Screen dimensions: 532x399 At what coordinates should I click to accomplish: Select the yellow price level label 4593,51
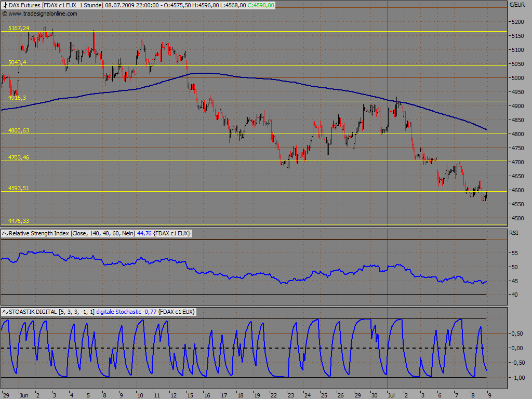pyautogui.click(x=19, y=188)
